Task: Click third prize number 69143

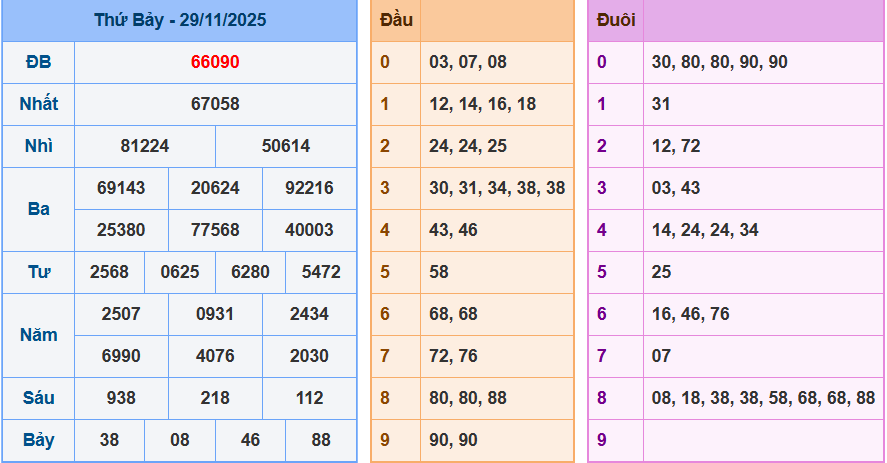Action: pos(121,188)
